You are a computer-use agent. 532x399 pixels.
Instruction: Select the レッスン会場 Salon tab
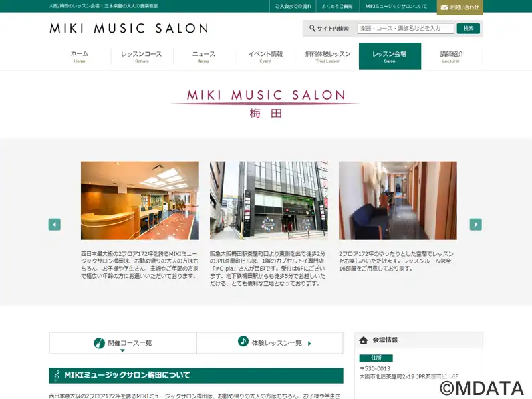pyautogui.click(x=390, y=56)
